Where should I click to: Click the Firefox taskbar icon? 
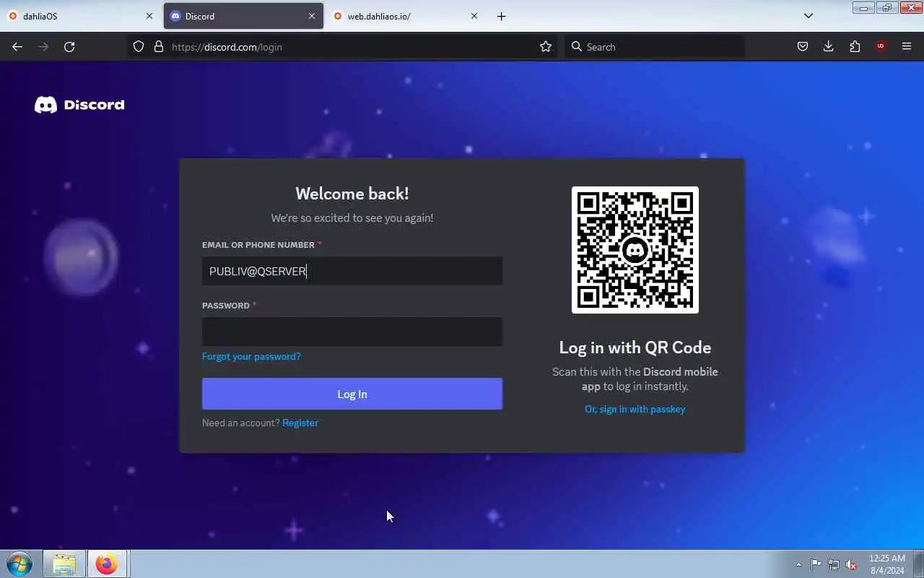tap(107, 564)
